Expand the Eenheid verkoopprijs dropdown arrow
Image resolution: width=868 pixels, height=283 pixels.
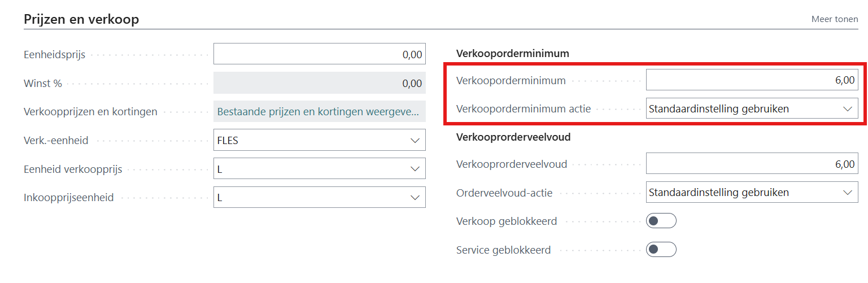(x=415, y=168)
